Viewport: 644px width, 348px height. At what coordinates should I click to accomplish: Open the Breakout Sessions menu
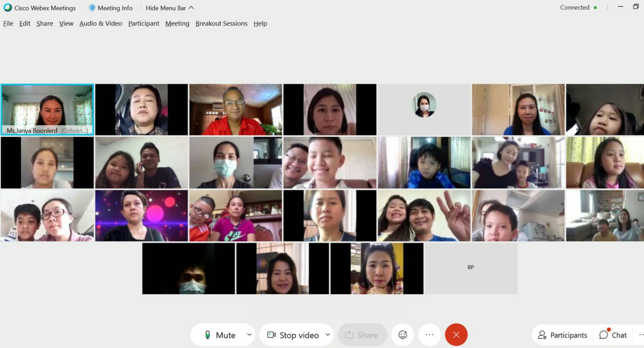pos(221,24)
